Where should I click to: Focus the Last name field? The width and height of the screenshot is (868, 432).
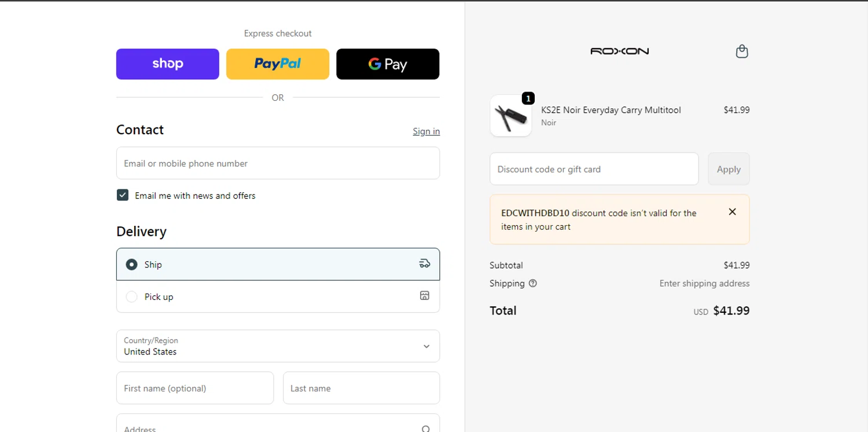point(361,388)
